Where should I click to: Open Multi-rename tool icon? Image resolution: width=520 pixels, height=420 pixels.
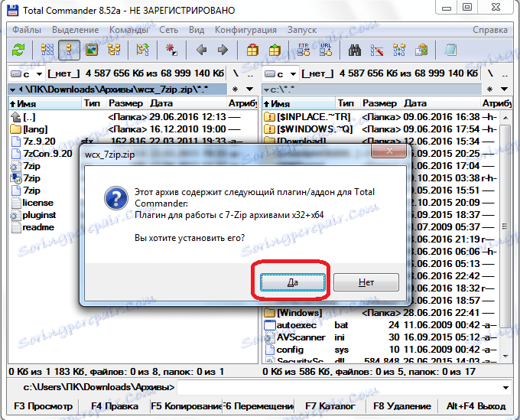377,50
